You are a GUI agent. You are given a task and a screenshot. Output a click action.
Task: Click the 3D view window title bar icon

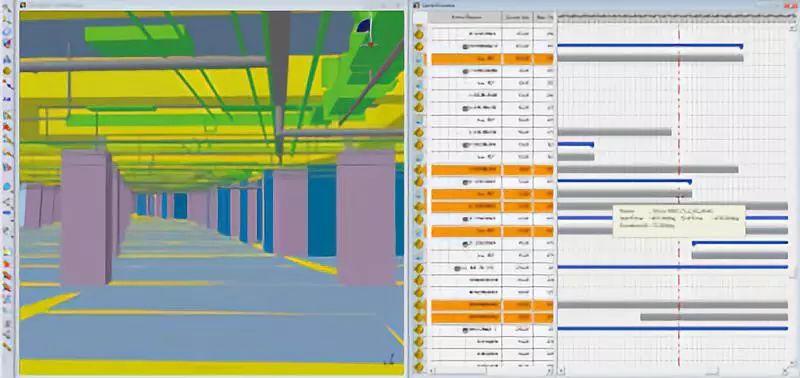[x=23, y=5]
